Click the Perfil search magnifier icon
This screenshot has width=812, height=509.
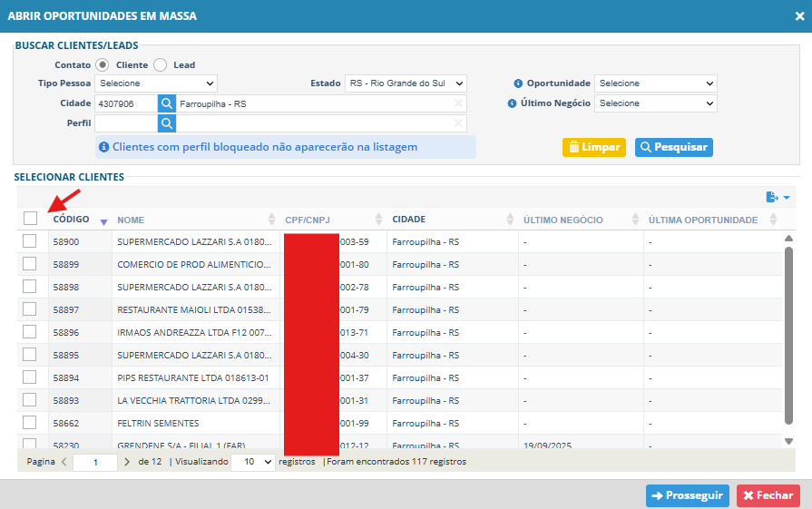[167, 123]
